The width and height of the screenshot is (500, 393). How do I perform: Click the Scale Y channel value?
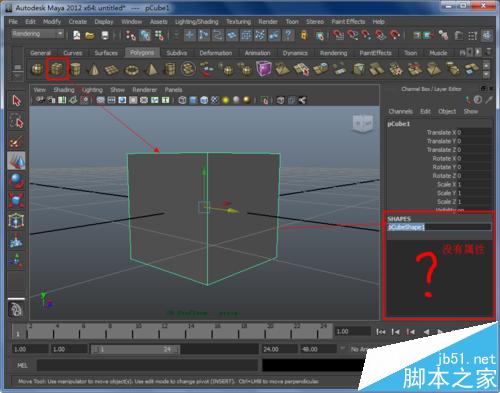[474, 193]
